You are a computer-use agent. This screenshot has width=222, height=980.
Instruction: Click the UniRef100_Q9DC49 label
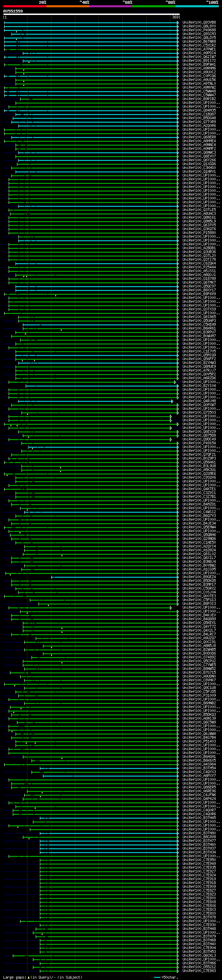coord(199,439)
